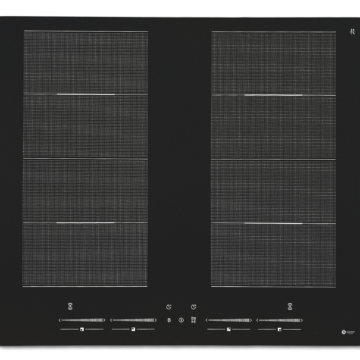Tap the pause symbol right of power

click(x=193, y=320)
